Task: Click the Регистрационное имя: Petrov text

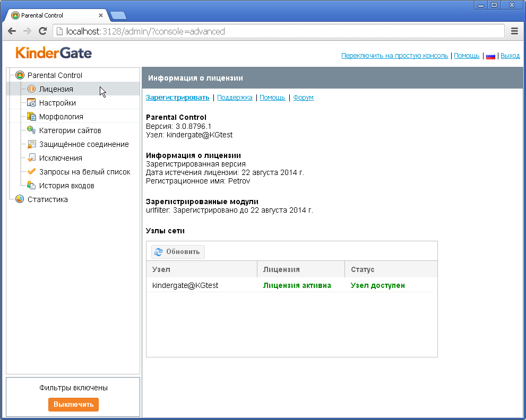Action: click(x=198, y=181)
